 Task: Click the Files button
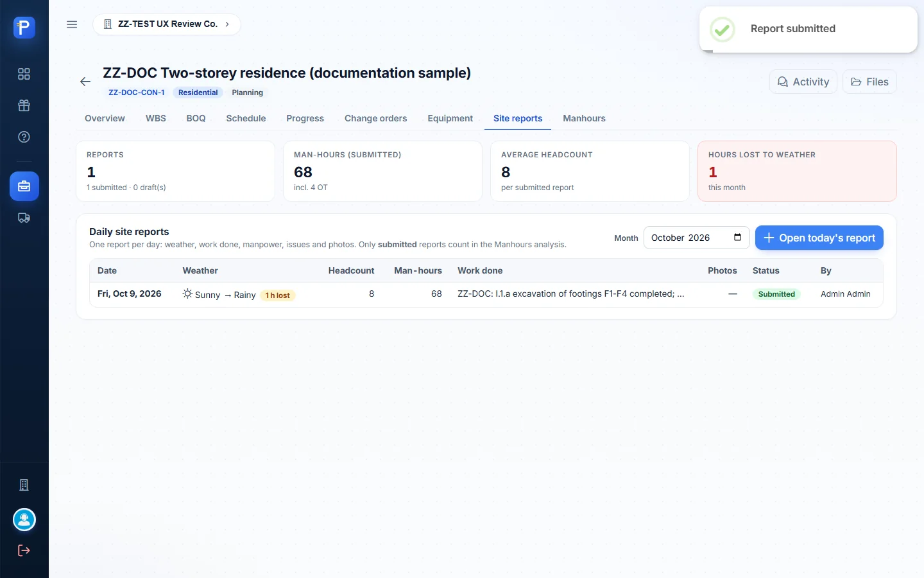pos(869,82)
